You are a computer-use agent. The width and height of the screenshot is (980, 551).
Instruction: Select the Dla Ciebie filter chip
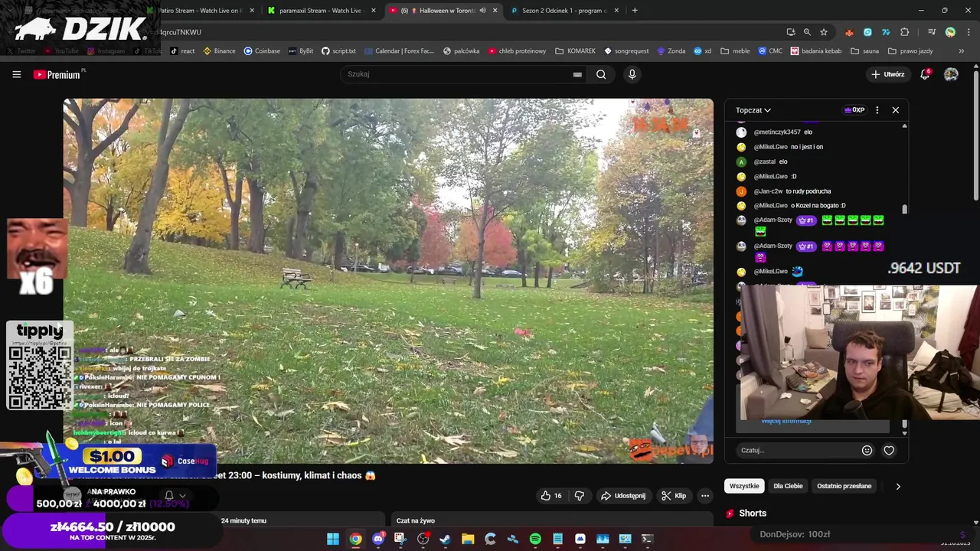tap(788, 486)
